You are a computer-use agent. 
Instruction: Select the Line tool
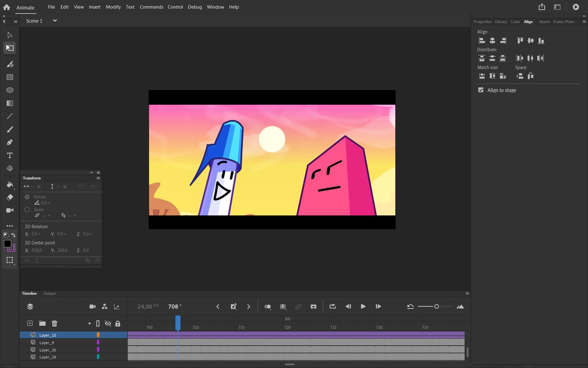point(9,116)
